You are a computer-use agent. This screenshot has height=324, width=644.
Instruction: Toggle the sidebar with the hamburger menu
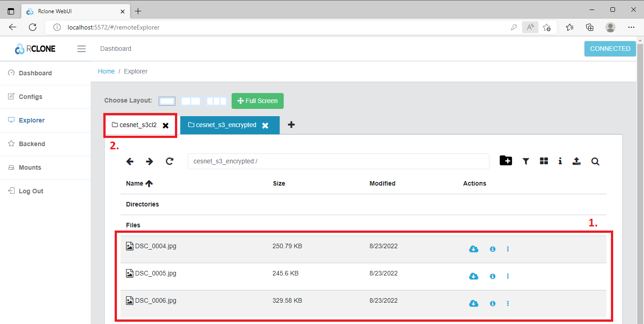[x=82, y=49]
